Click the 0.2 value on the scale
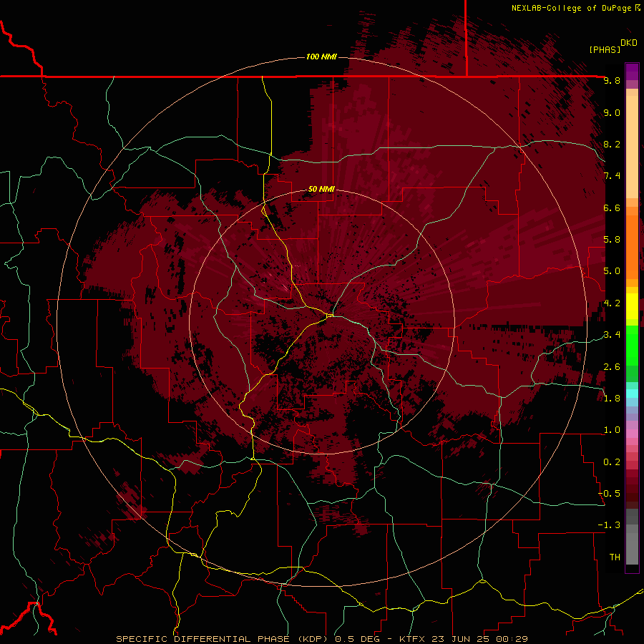Viewport: 644px width, 644px height. 612,462
